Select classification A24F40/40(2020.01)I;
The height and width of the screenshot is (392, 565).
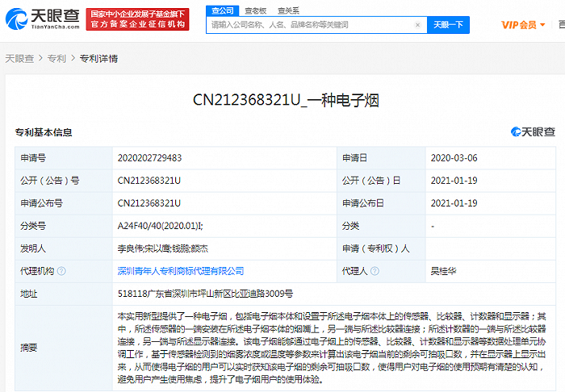pyautogui.click(x=161, y=226)
